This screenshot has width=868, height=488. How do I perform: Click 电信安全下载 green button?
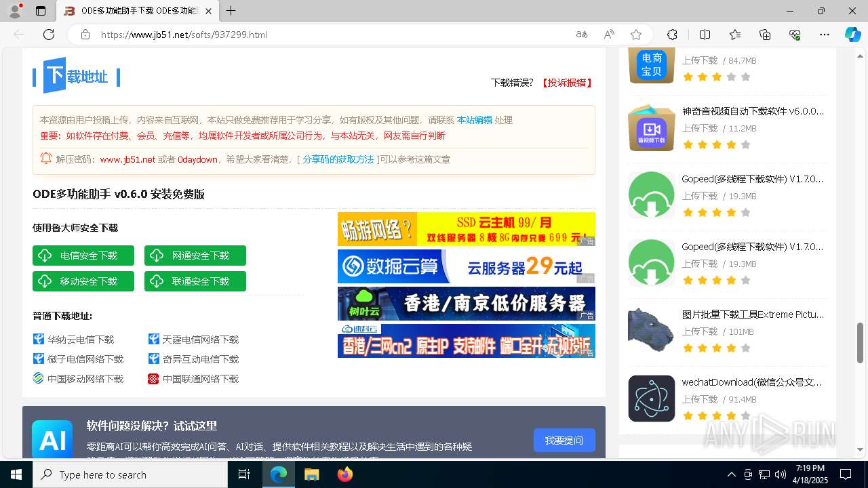(x=83, y=256)
